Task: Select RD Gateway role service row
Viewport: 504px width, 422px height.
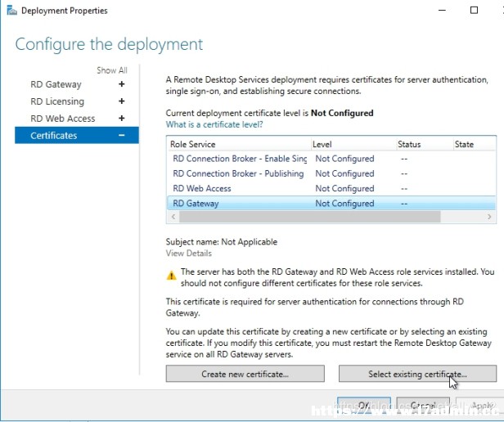Action: click(x=331, y=203)
